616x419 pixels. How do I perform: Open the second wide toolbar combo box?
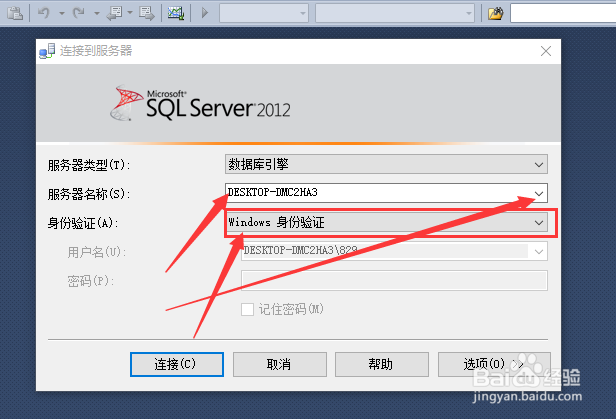[395, 13]
